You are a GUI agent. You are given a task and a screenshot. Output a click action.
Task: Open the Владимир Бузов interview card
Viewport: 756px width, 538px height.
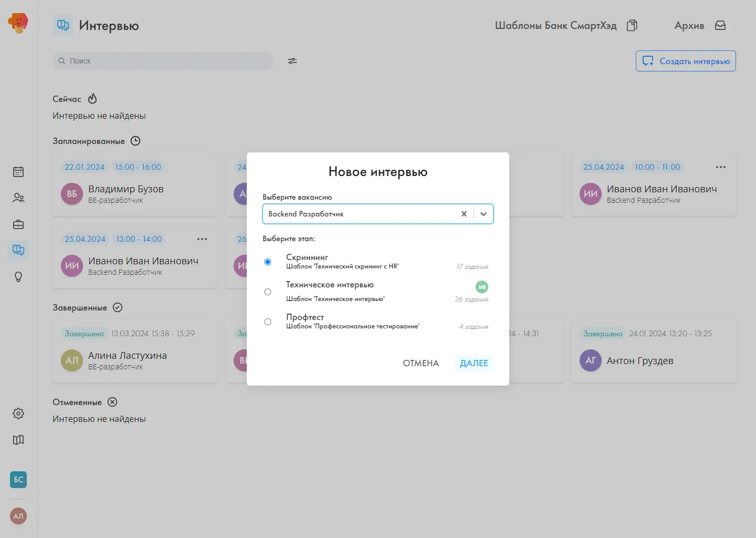[x=135, y=185]
